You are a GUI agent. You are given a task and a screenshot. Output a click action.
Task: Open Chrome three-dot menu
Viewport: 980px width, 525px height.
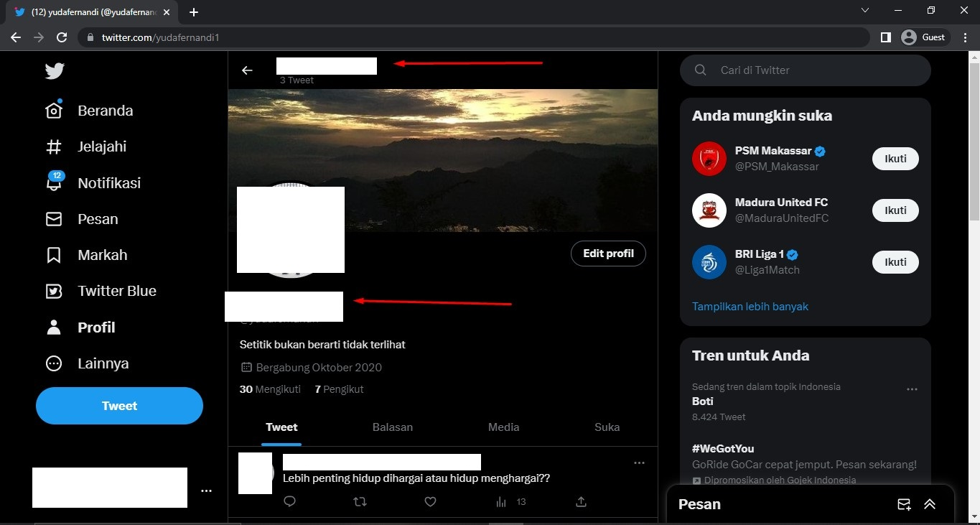click(964, 37)
